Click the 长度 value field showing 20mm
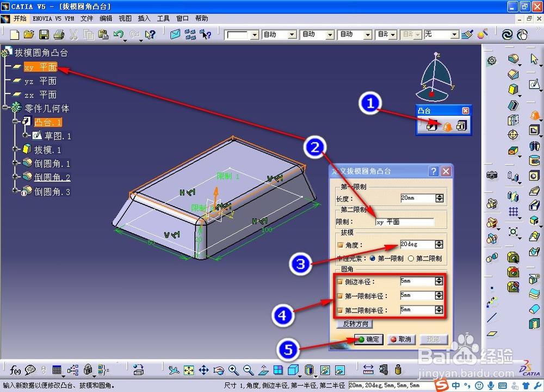The height and width of the screenshot is (392, 544). tap(418, 198)
